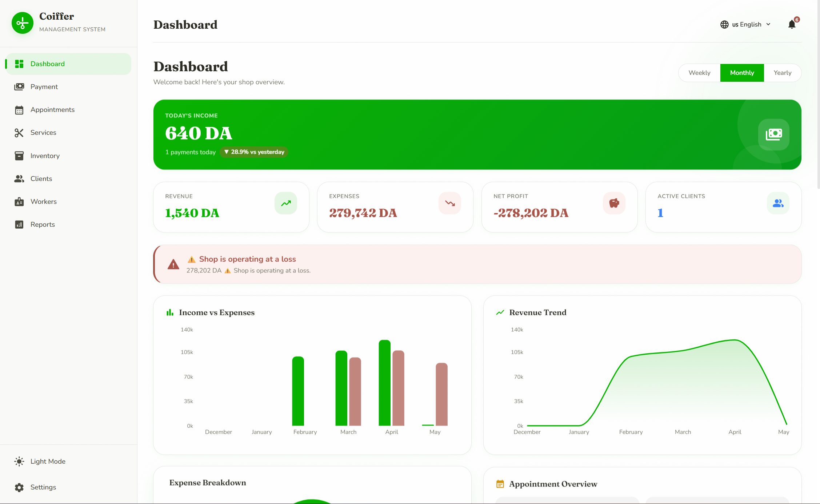Click the Active Clients people icon
This screenshot has width=820, height=504.
pyautogui.click(x=778, y=203)
